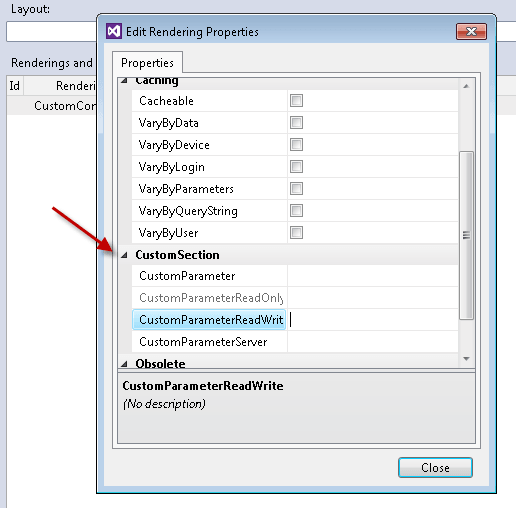
Task: Toggle the VaryByData checkbox
Action: 296,123
